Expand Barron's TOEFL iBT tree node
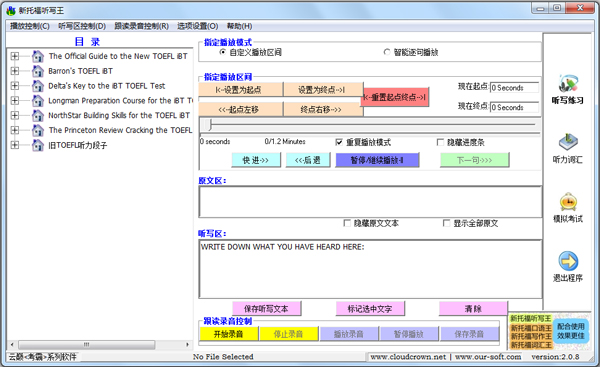The height and width of the screenshot is (367, 600). (15, 71)
